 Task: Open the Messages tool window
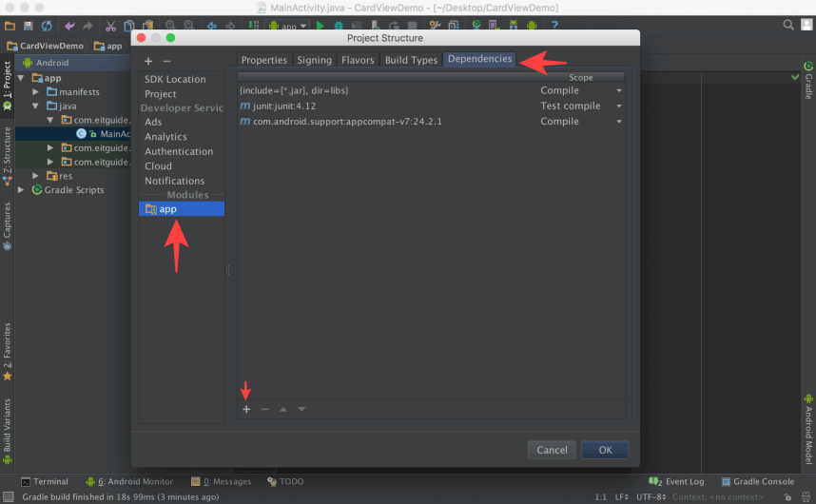222,481
